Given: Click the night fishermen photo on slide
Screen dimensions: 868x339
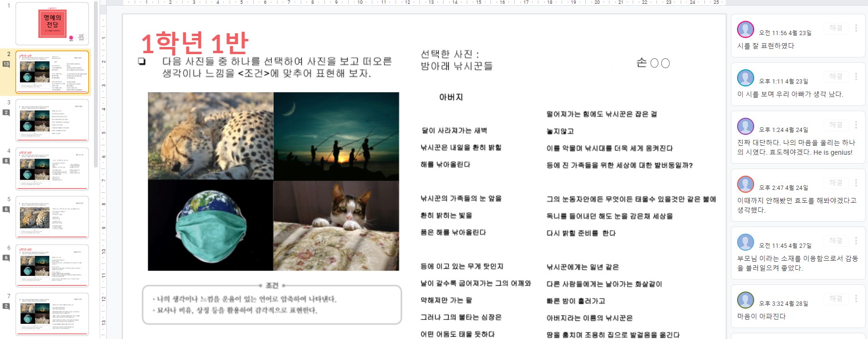Looking at the screenshot, I should pyautogui.click(x=336, y=136).
